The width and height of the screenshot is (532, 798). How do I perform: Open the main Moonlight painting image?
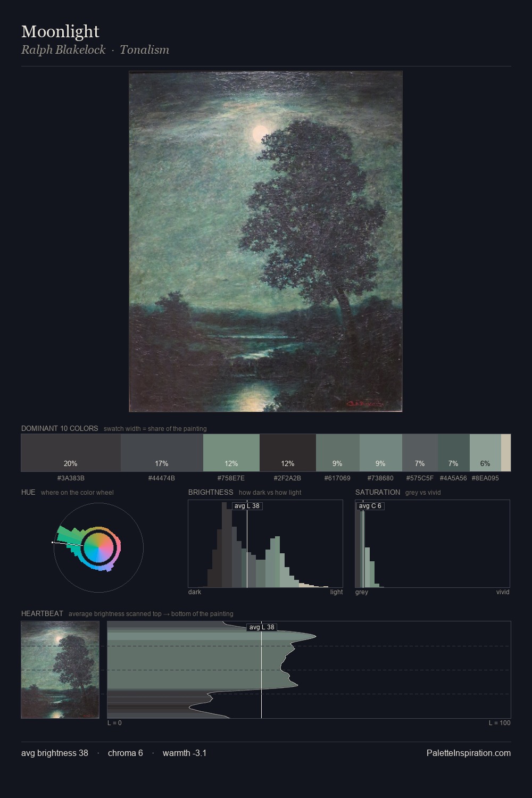265,242
